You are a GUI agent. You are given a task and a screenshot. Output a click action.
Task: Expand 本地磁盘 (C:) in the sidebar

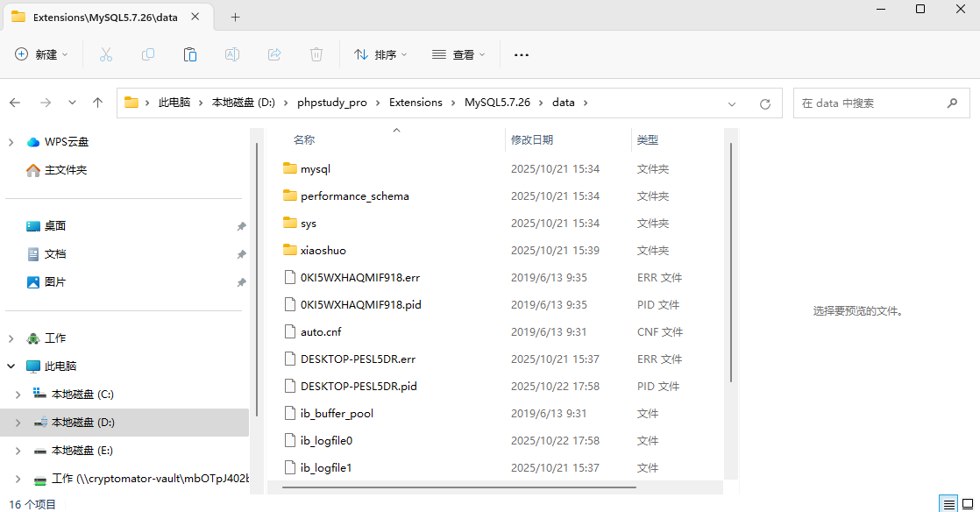pos(19,394)
